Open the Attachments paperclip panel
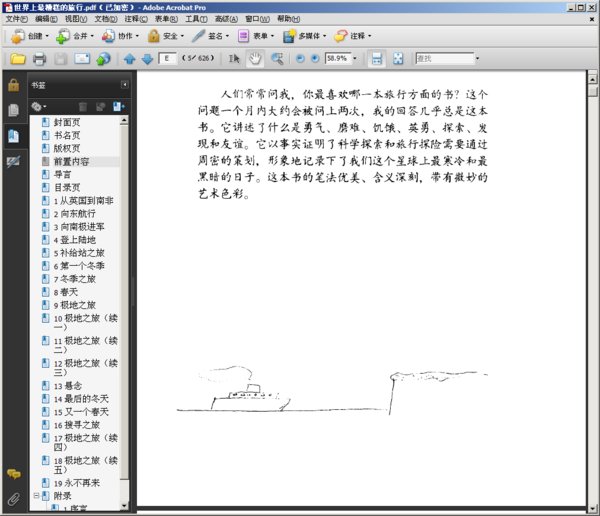This screenshot has width=600, height=516. tap(13, 497)
